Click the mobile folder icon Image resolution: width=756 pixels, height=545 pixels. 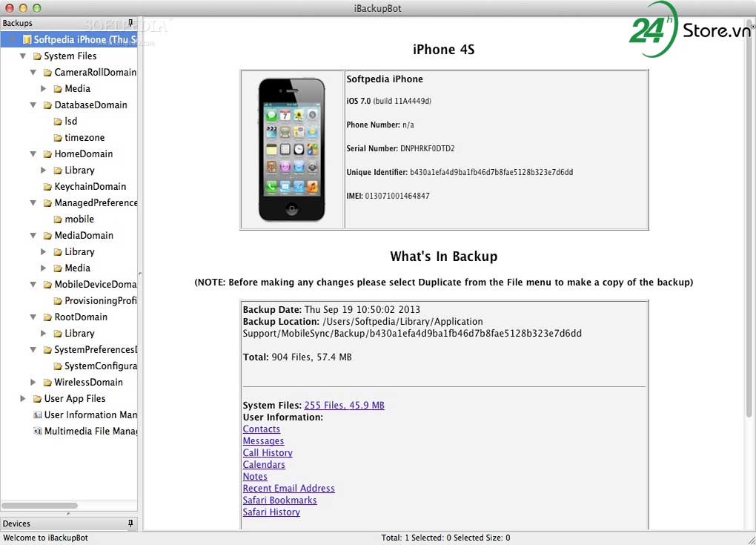click(x=58, y=219)
